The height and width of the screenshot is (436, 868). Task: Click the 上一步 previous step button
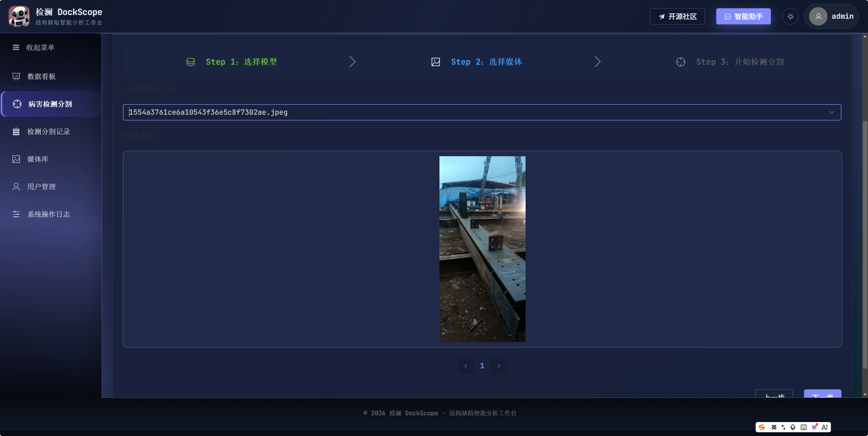774,393
